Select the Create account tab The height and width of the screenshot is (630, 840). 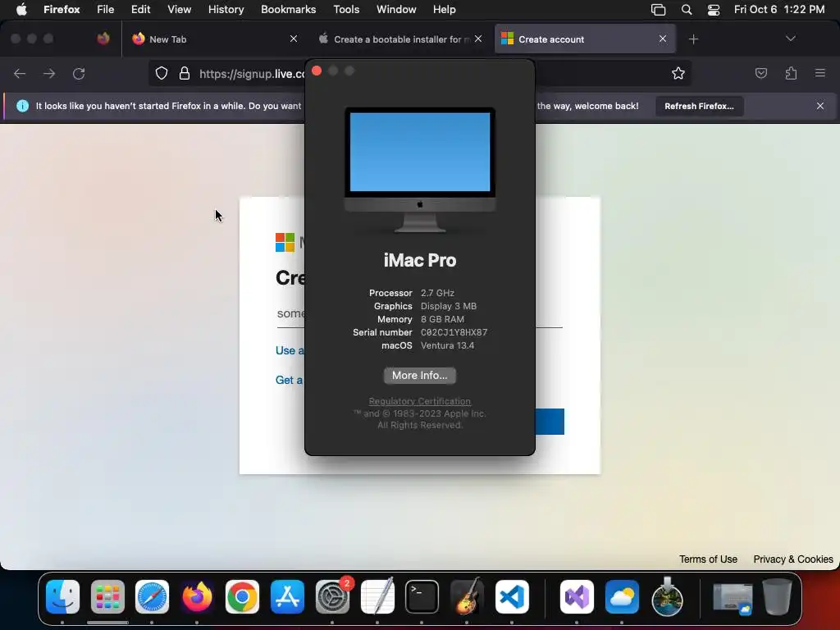coord(586,39)
